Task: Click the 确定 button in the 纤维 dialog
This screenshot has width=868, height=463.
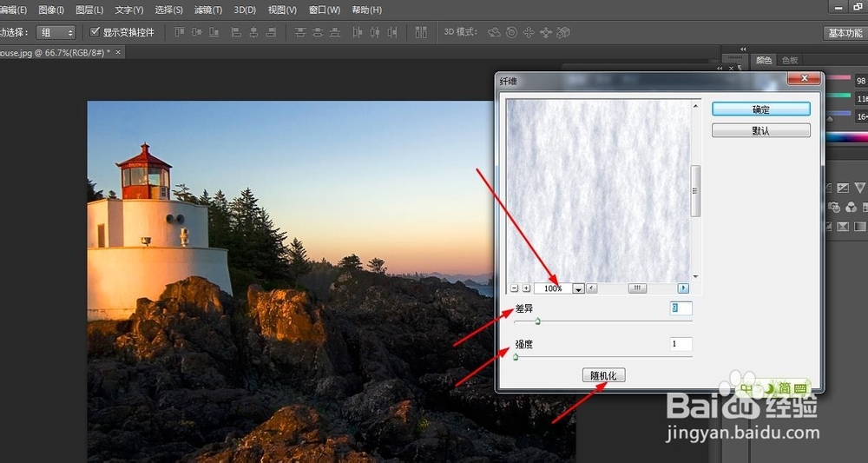Action: 760,109
